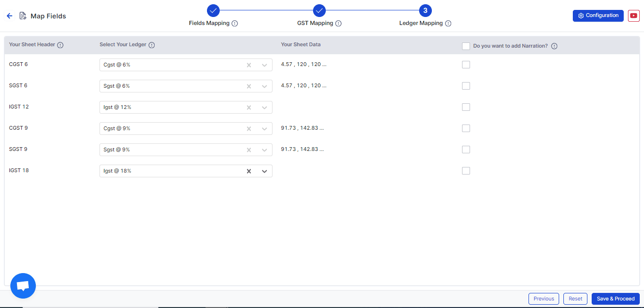Viewport: 644px width, 308px height.
Task: Click Save & Proceed
Action: click(616, 299)
